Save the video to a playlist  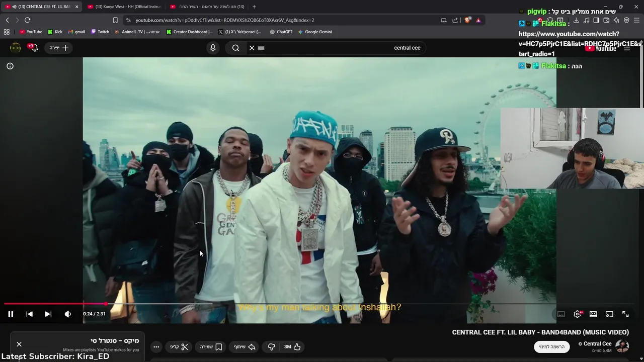coord(211,346)
